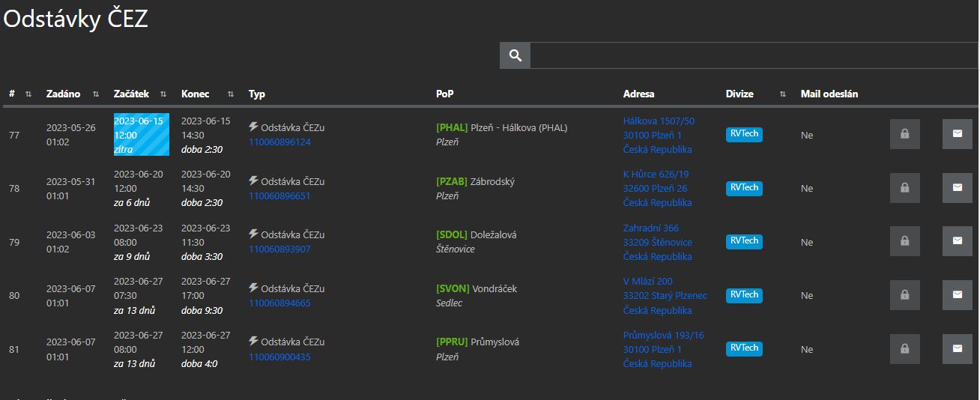Click the lock icon for outage 79

click(x=904, y=241)
